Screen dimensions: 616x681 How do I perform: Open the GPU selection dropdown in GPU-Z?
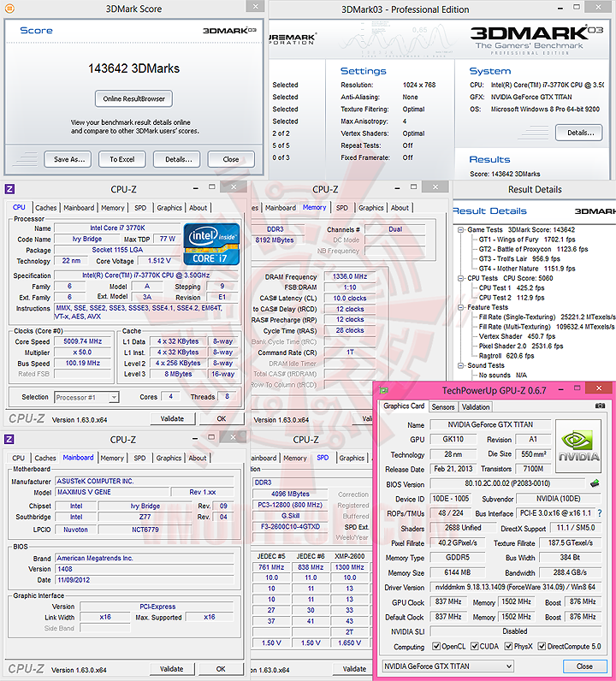coord(447,666)
